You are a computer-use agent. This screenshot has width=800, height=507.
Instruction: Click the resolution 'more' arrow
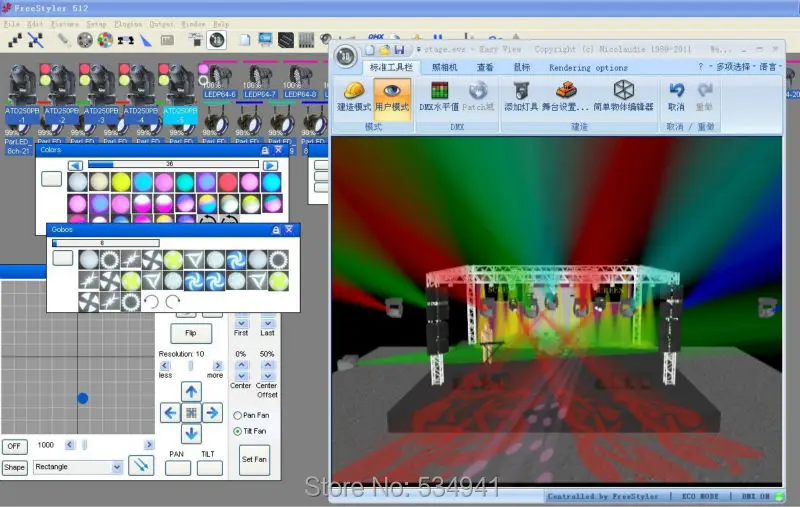[x=218, y=366]
